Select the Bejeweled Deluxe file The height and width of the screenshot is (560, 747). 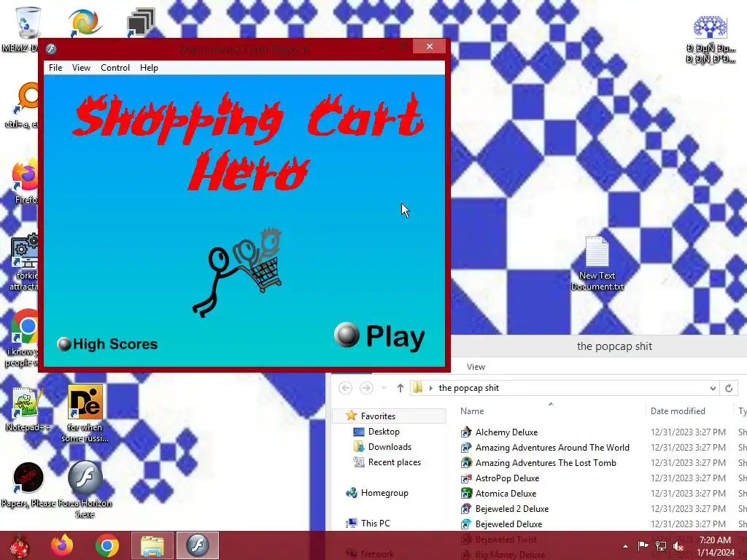(508, 524)
